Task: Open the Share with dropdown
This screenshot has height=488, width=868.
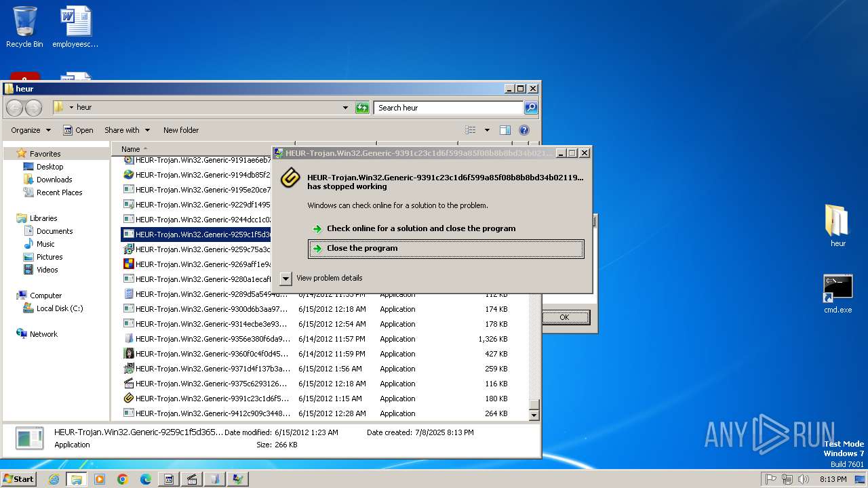Action: pyautogui.click(x=126, y=130)
